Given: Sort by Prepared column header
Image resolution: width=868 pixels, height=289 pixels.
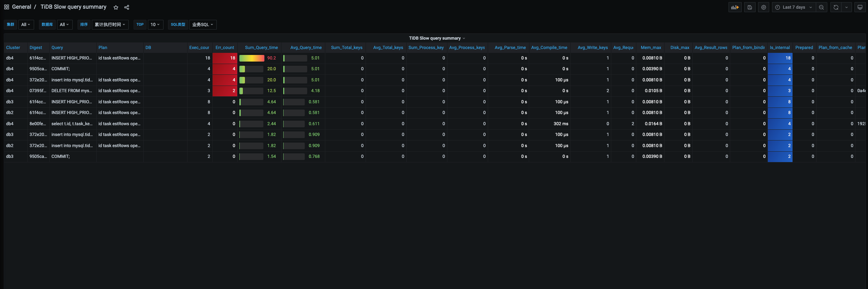Looking at the screenshot, I should point(804,48).
